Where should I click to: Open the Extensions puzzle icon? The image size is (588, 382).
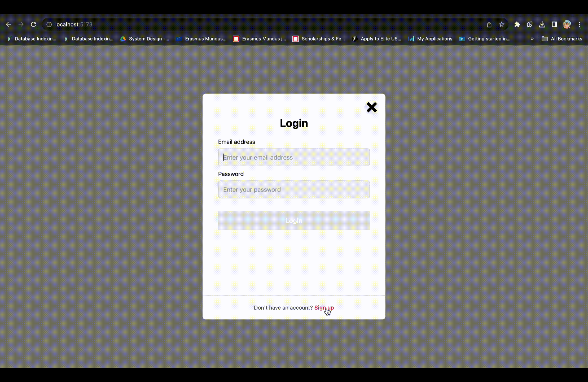pyautogui.click(x=517, y=24)
